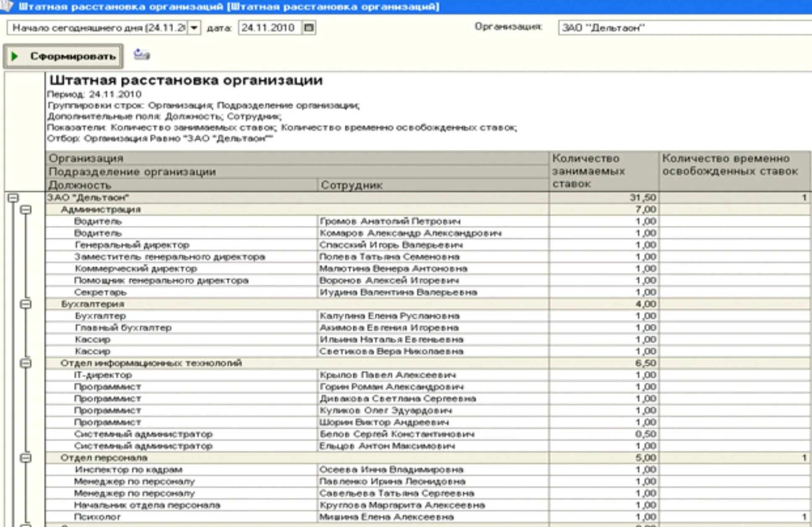Viewport: 812px width, 527px height.
Task: Click the Психолог position cell
Action: point(181,517)
